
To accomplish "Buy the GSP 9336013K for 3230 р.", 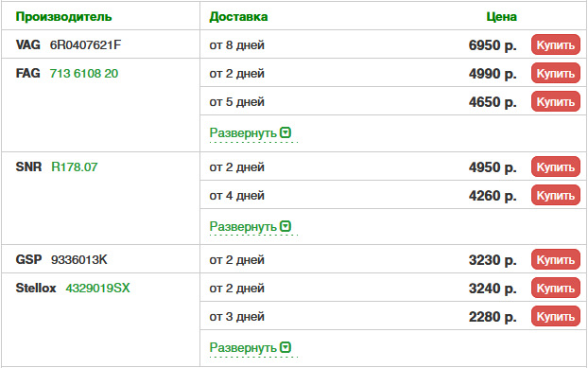I will point(555,259).
